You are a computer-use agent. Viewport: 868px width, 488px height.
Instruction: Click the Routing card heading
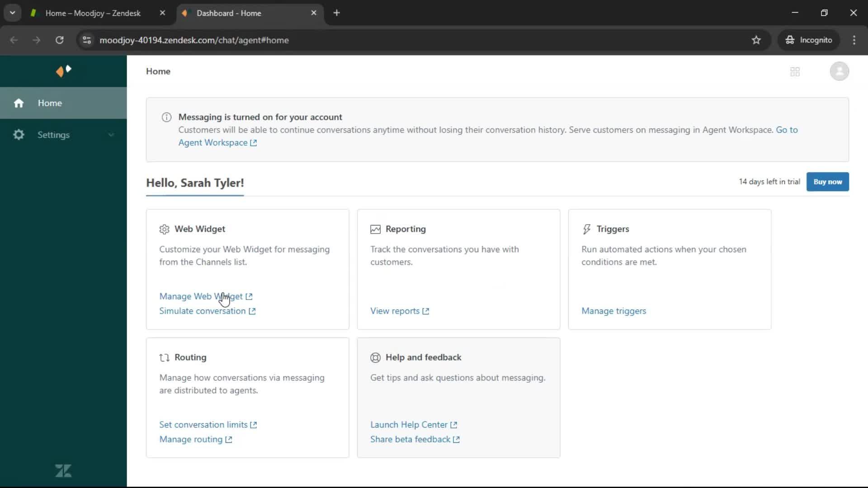(x=190, y=357)
